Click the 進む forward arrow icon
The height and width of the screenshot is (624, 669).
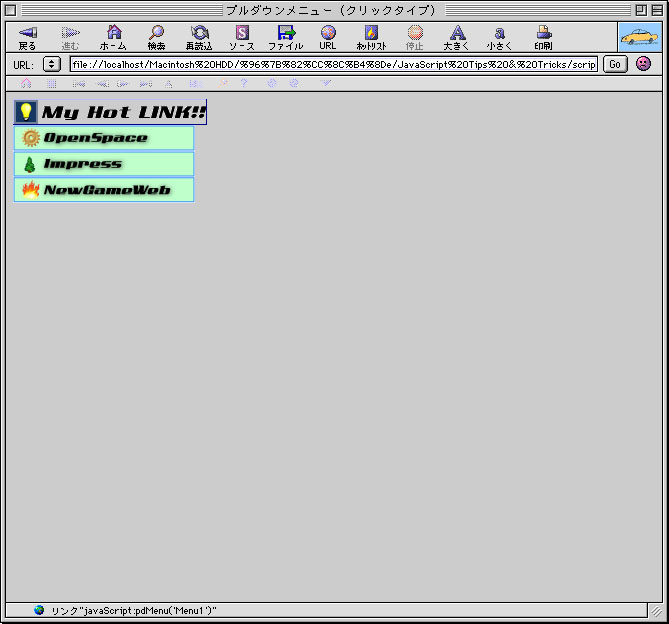coord(70,32)
